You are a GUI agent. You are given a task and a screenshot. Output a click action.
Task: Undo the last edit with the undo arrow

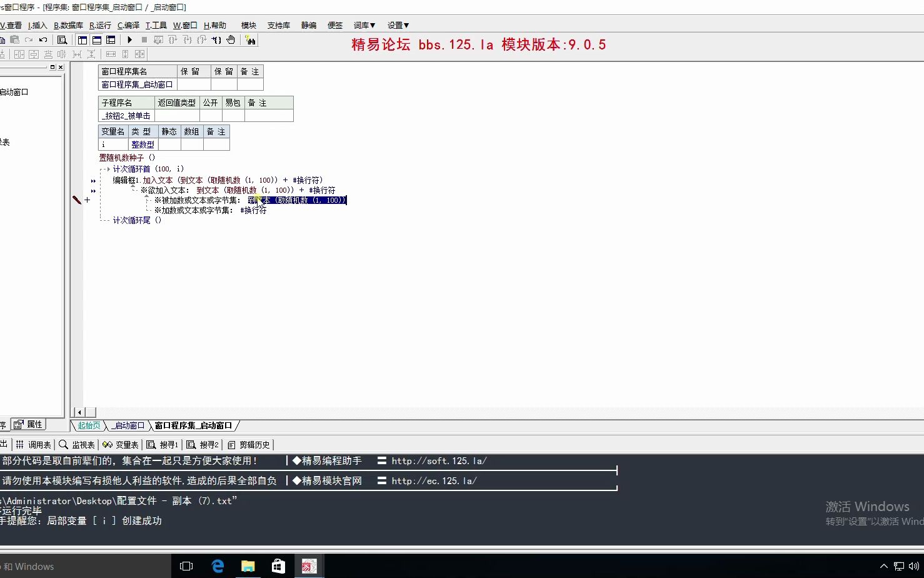pyautogui.click(x=43, y=39)
